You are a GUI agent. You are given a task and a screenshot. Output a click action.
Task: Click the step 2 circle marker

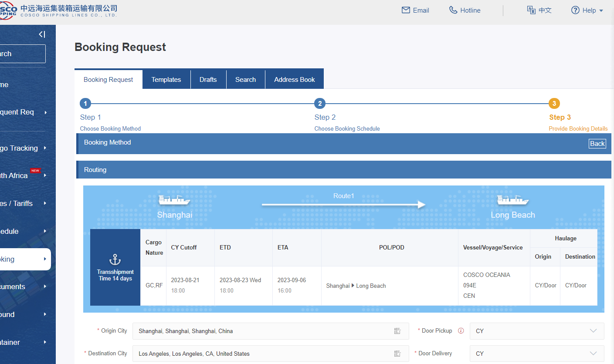320,104
